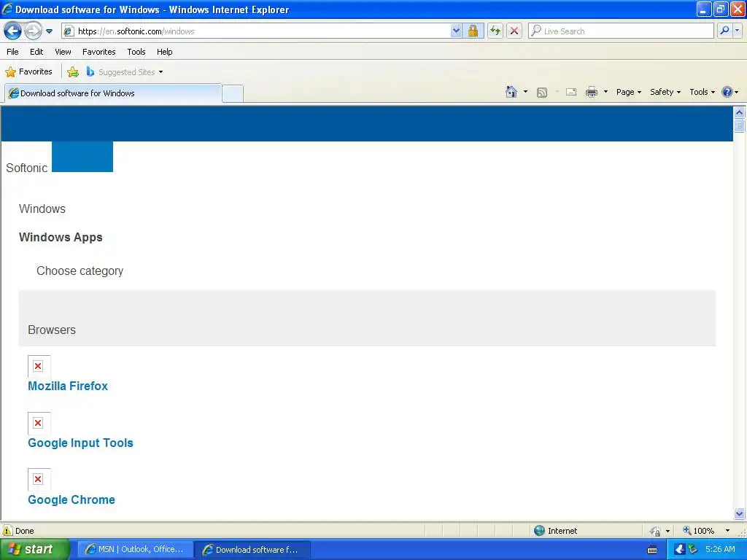The height and width of the screenshot is (560, 747).
Task: Click the Forward arrow button
Action: (33, 31)
